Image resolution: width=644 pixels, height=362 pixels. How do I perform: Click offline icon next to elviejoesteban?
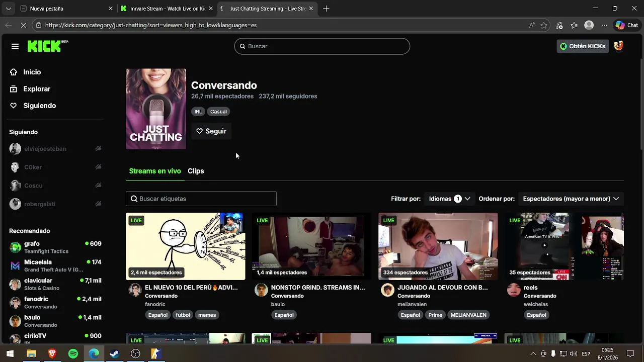coord(98,149)
